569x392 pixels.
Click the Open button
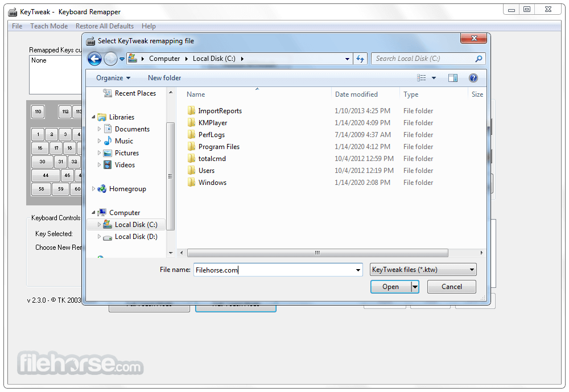click(x=390, y=287)
